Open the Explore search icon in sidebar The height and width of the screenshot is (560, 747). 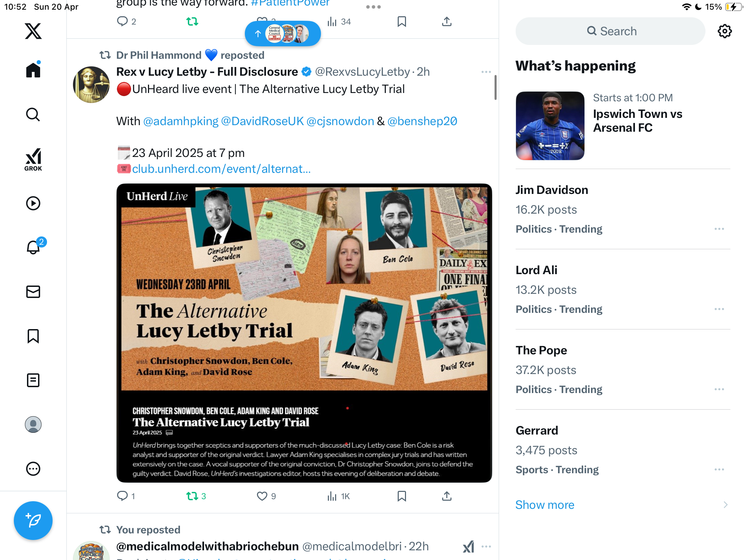pos(33,114)
